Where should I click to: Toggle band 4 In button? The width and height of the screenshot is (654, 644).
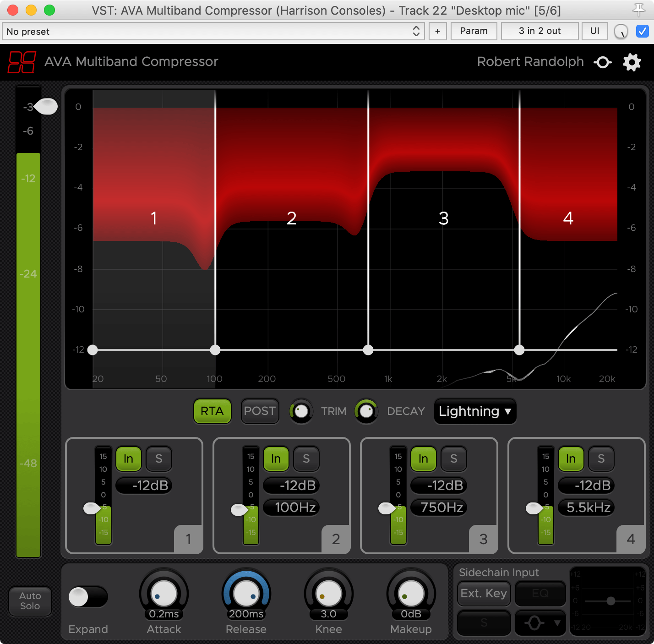pos(571,458)
